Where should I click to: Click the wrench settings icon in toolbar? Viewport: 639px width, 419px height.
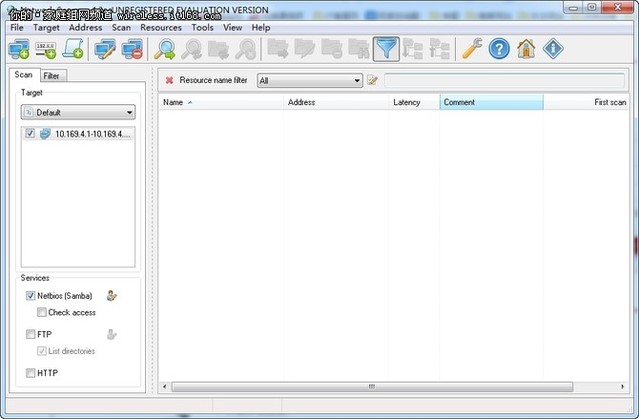(x=471, y=48)
